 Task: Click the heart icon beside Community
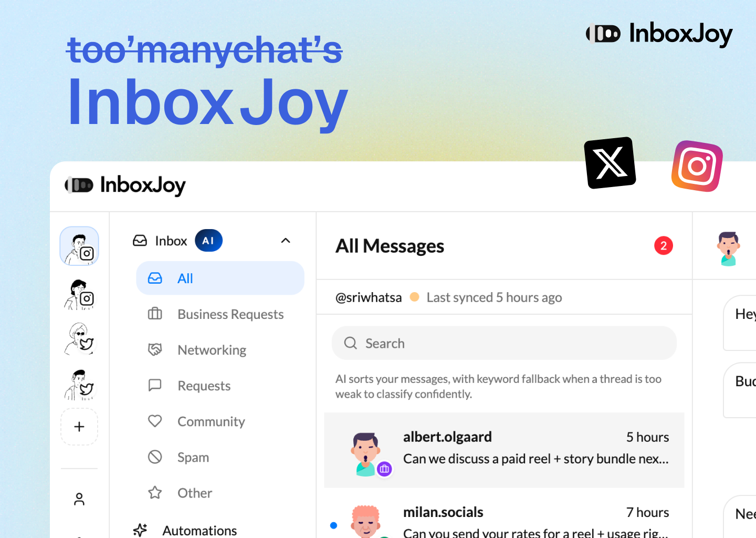[155, 421]
